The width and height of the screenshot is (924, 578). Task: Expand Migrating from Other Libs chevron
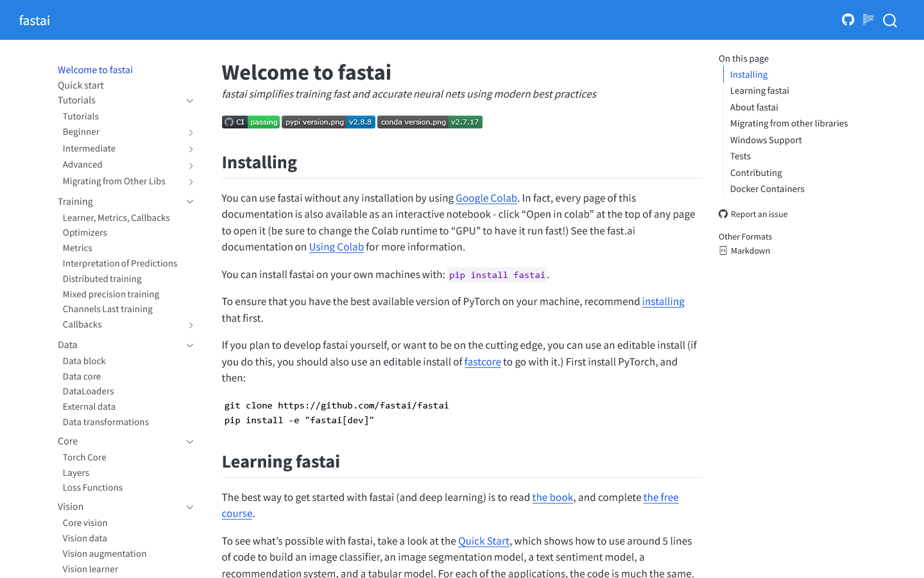(x=191, y=182)
